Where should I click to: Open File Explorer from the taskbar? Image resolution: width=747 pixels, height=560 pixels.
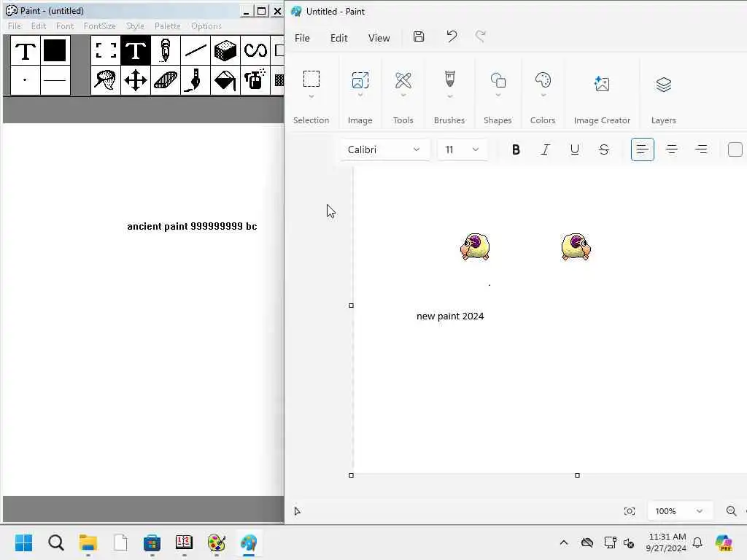point(88,542)
